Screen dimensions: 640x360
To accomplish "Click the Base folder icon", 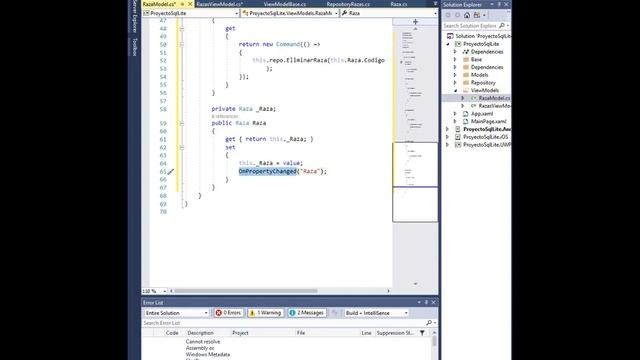I will 466,59.
